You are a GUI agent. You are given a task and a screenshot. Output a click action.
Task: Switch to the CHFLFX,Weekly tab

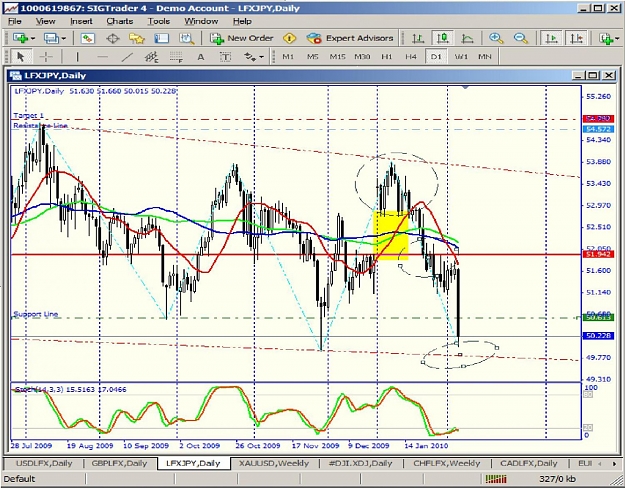click(x=446, y=463)
